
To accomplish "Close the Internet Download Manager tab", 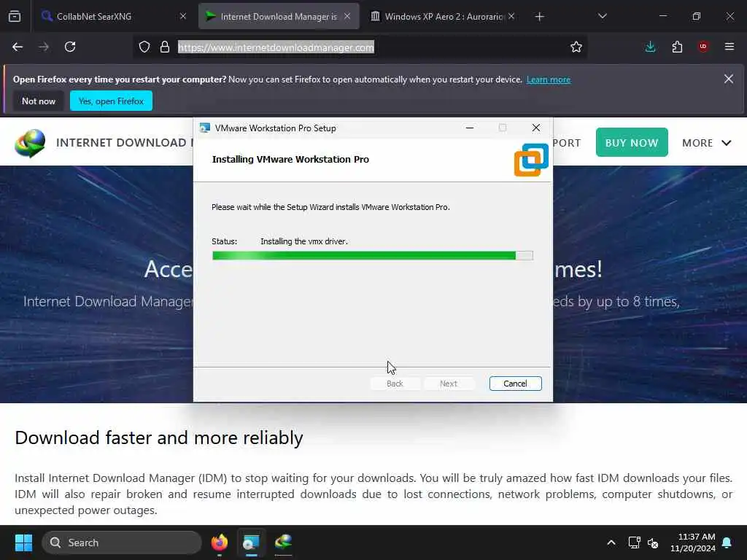I will pos(347,17).
